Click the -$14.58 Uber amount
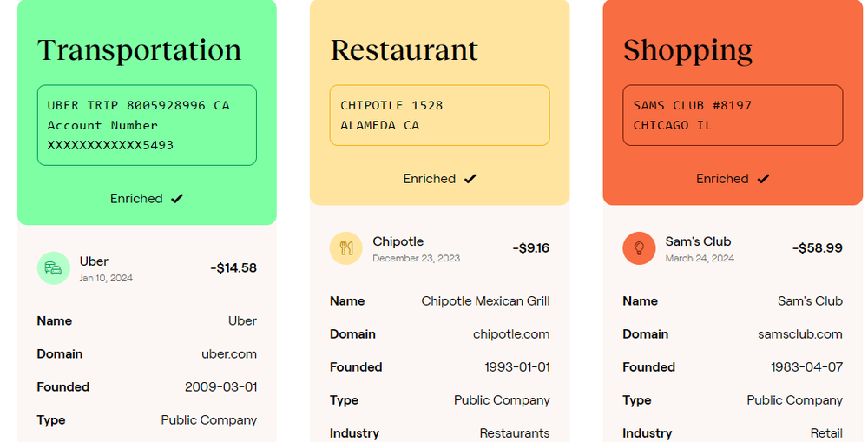 233,268
